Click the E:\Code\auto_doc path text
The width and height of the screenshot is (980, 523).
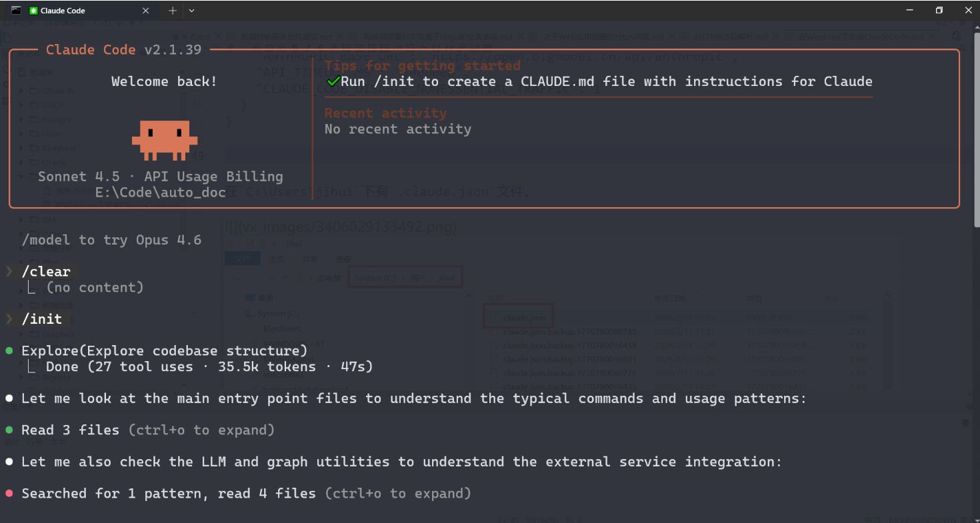coord(160,193)
